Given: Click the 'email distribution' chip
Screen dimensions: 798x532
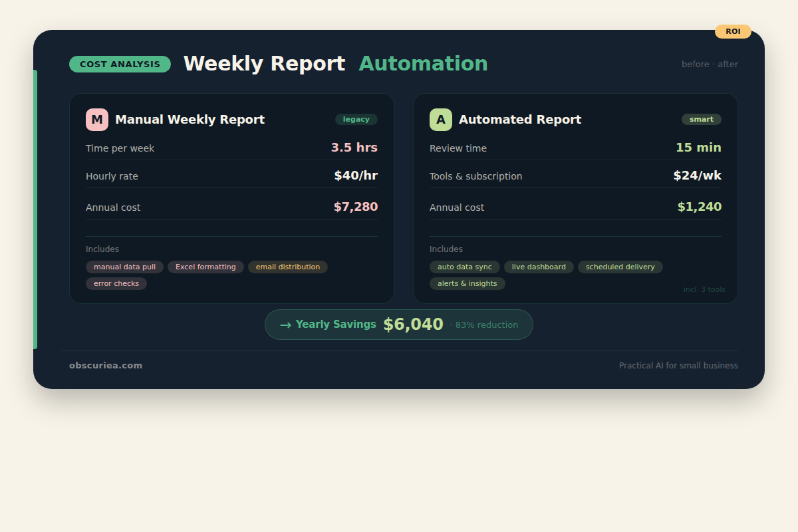Looking at the screenshot, I should click(288, 267).
